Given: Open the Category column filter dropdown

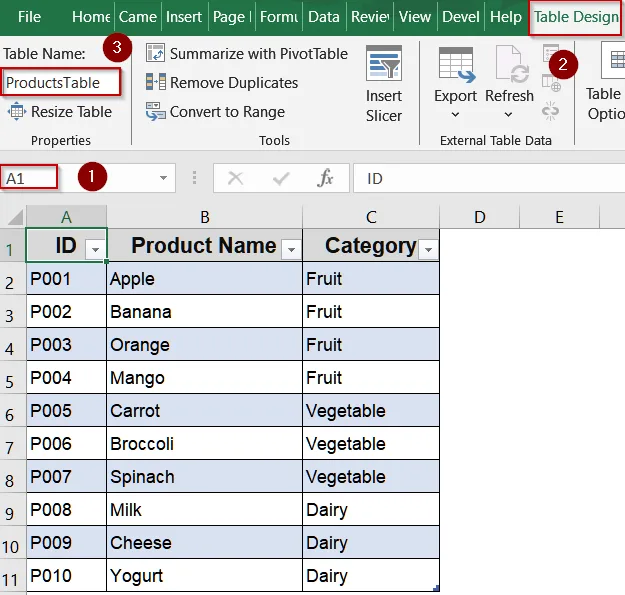Looking at the screenshot, I should click(428, 249).
